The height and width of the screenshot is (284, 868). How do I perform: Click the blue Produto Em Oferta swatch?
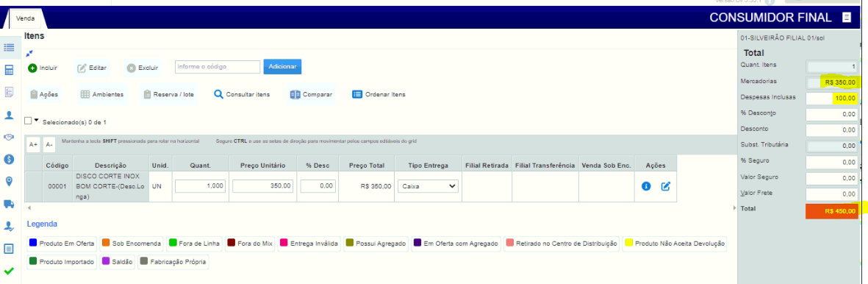(33, 243)
